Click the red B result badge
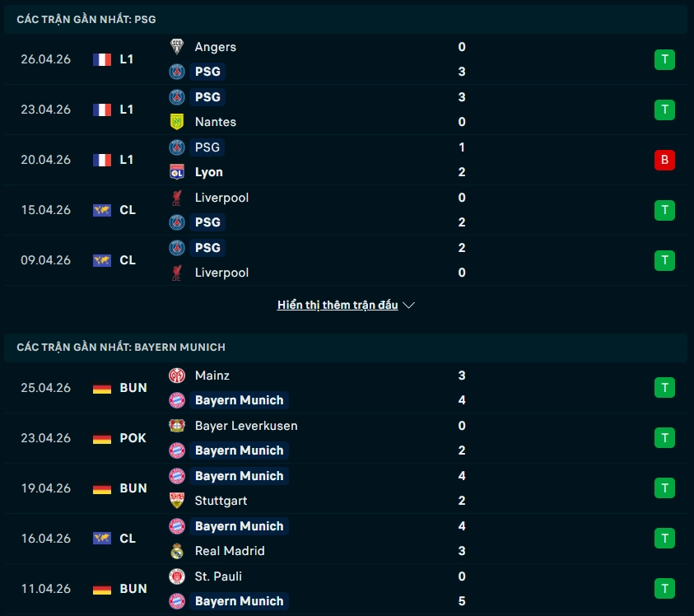This screenshot has width=694, height=616. [x=664, y=160]
